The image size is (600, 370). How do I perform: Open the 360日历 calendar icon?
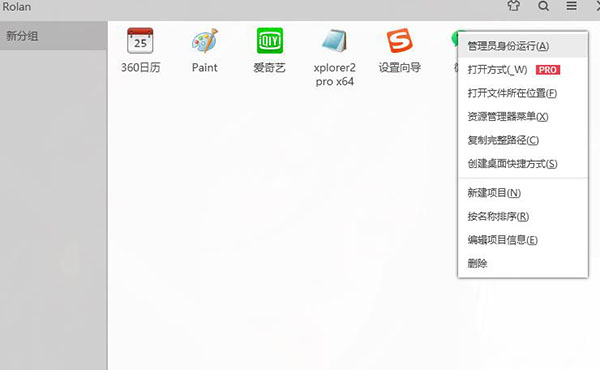(x=140, y=41)
